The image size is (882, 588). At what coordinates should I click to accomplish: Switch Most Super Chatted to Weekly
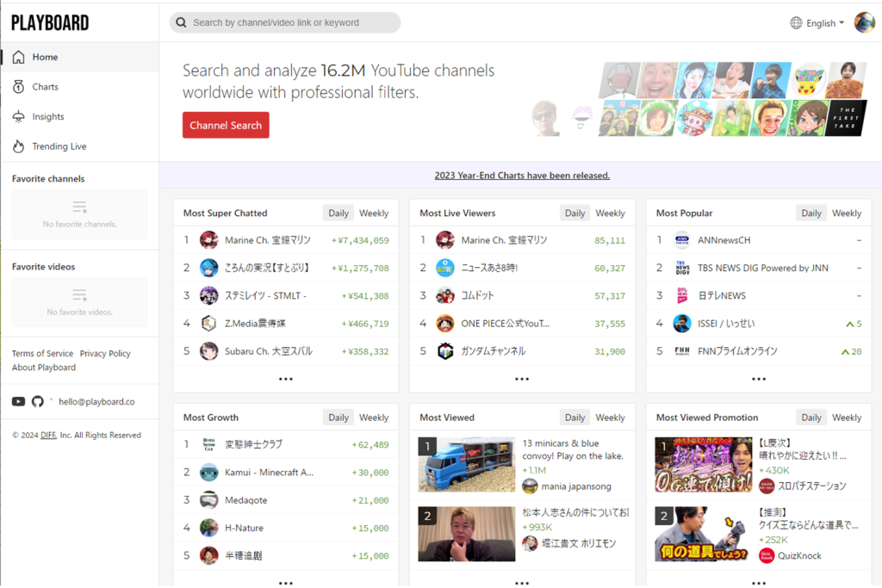(x=374, y=213)
